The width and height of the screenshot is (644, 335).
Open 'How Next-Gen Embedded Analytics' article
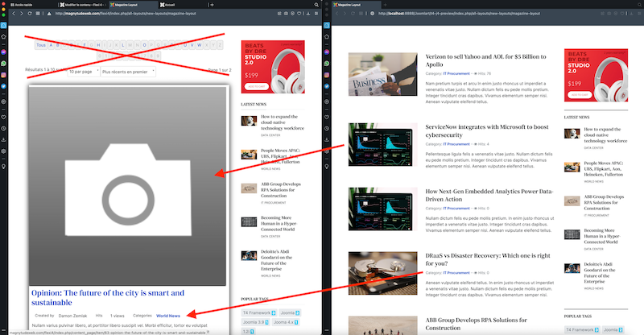coord(489,195)
